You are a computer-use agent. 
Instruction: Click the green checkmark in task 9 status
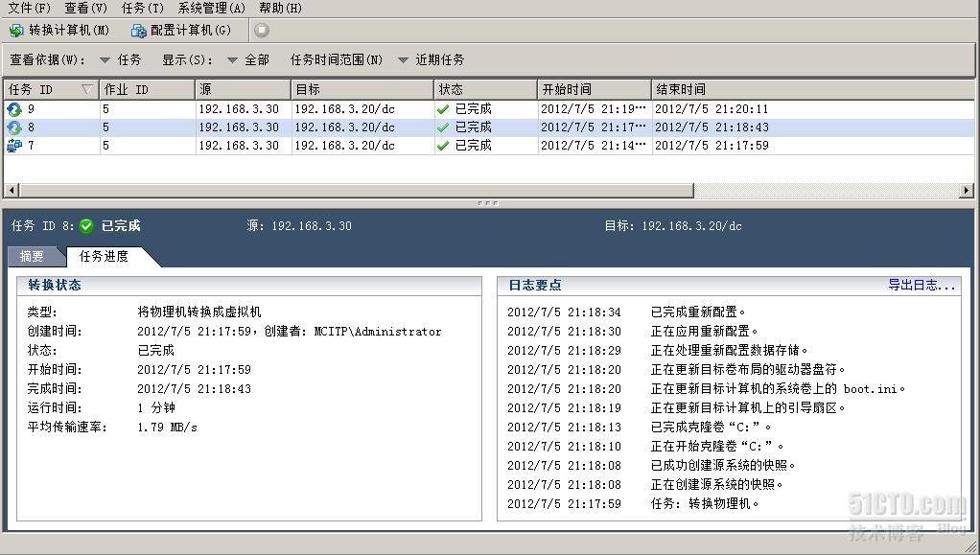click(443, 109)
